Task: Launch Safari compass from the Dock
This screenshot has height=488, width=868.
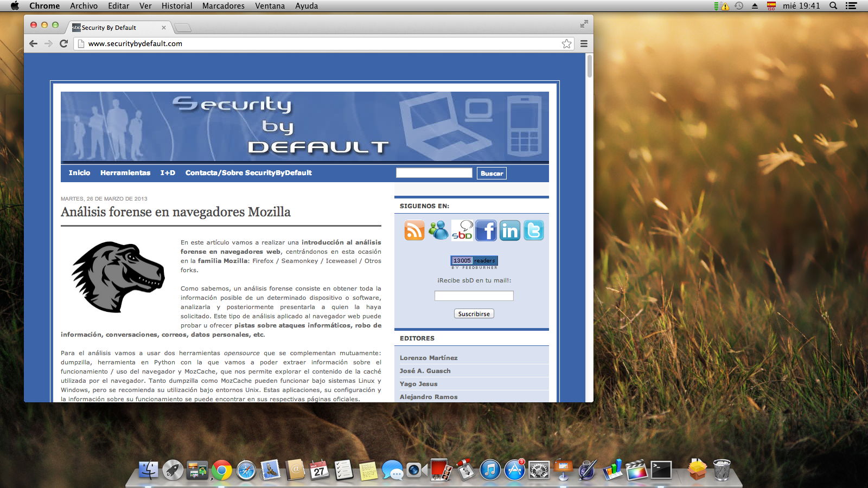Action: 246,470
